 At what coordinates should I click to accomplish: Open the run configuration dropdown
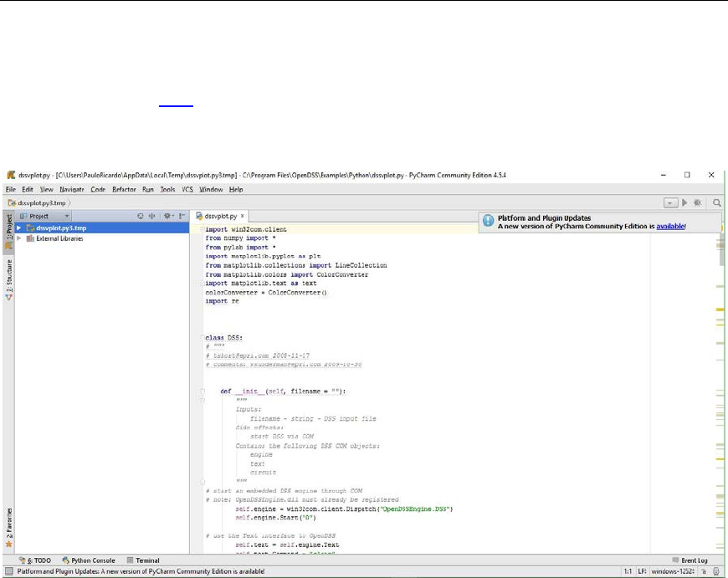coord(669,202)
